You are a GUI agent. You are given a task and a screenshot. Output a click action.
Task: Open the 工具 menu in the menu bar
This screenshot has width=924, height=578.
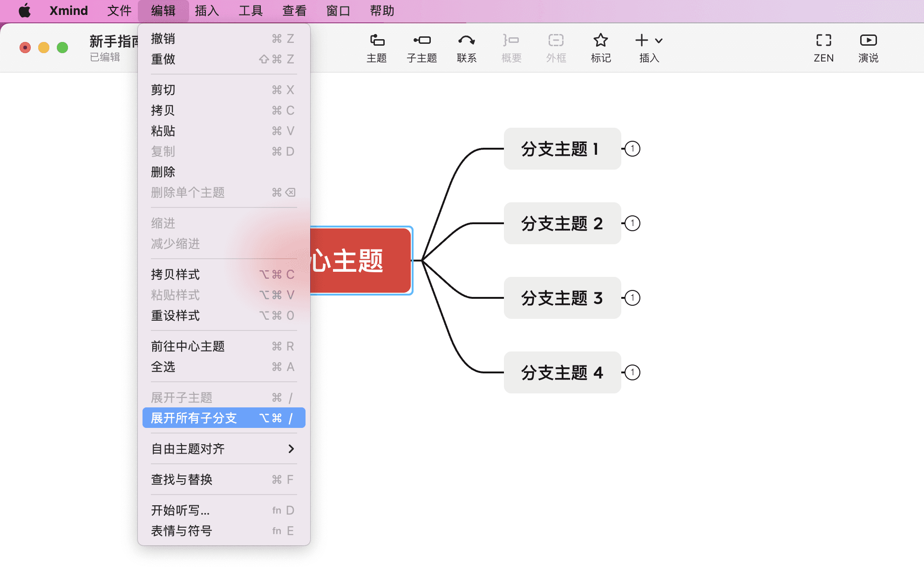coord(250,10)
